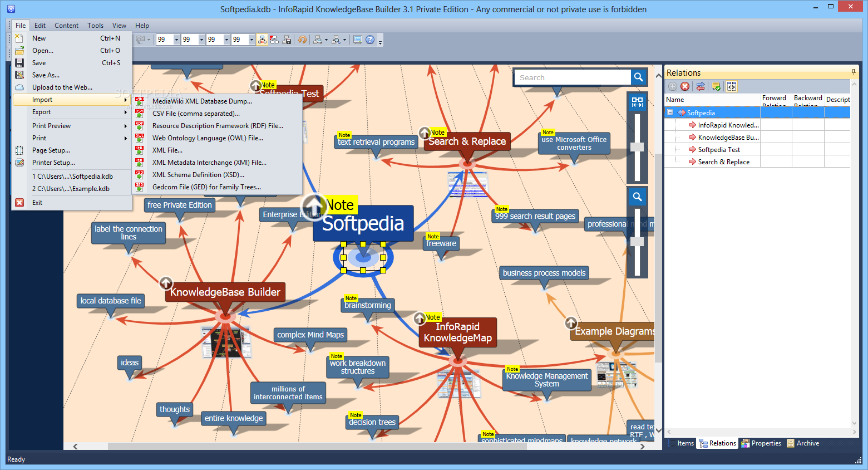
Task: Open the View menu
Action: (x=119, y=26)
